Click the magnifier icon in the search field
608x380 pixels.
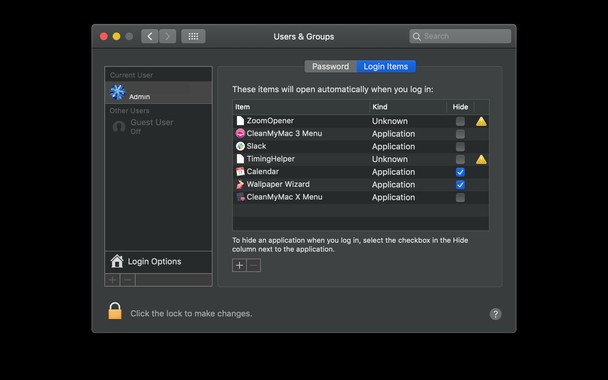[x=416, y=36]
